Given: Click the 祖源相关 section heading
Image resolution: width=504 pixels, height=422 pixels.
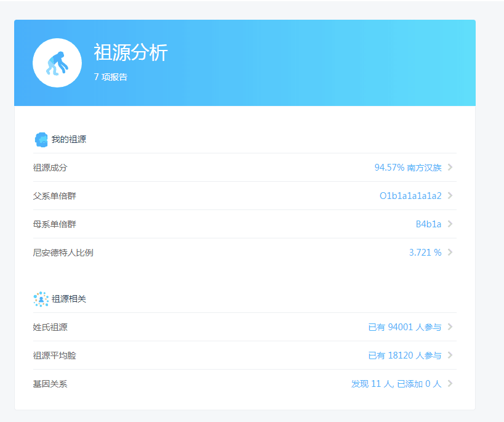Looking at the screenshot, I should coord(69,299).
